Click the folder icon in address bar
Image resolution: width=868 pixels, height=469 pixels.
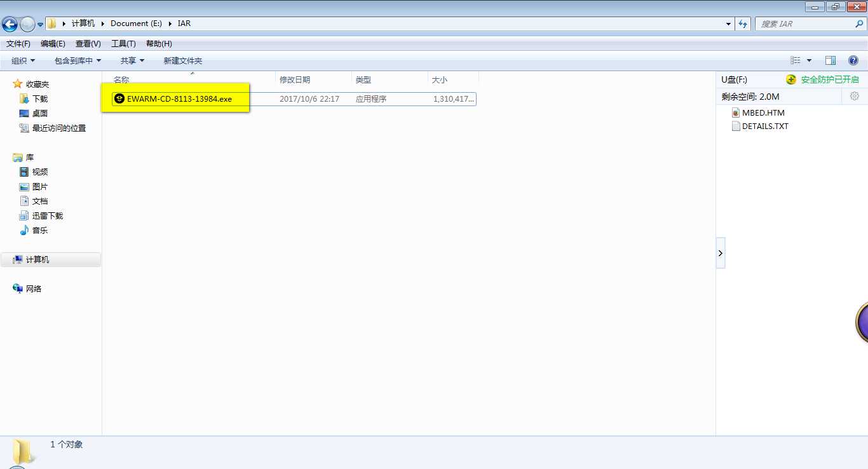click(x=52, y=24)
